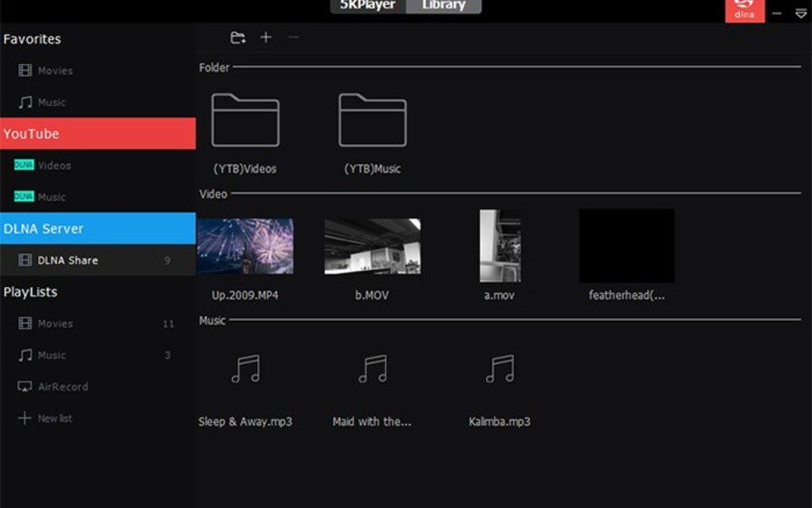Click the Up.2009.MP4 file name
This screenshot has height=508, width=812.
coord(245,295)
